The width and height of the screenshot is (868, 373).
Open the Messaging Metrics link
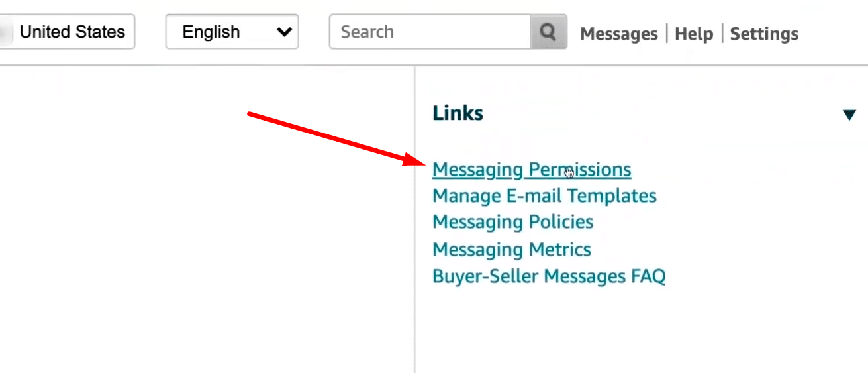tap(511, 250)
